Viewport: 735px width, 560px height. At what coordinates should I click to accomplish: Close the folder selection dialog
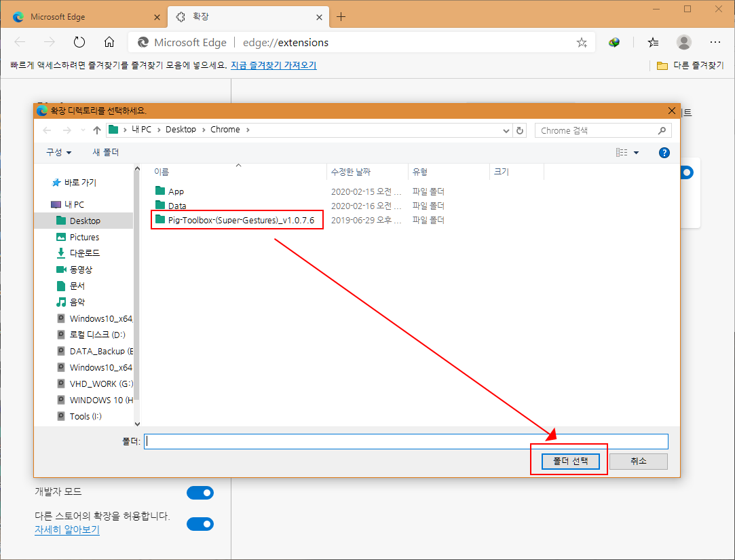(671, 111)
